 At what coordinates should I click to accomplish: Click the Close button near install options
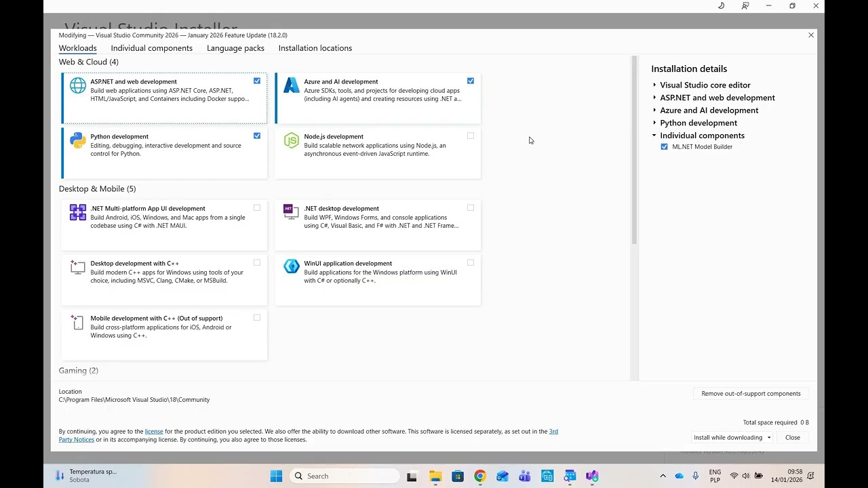pos(792,437)
